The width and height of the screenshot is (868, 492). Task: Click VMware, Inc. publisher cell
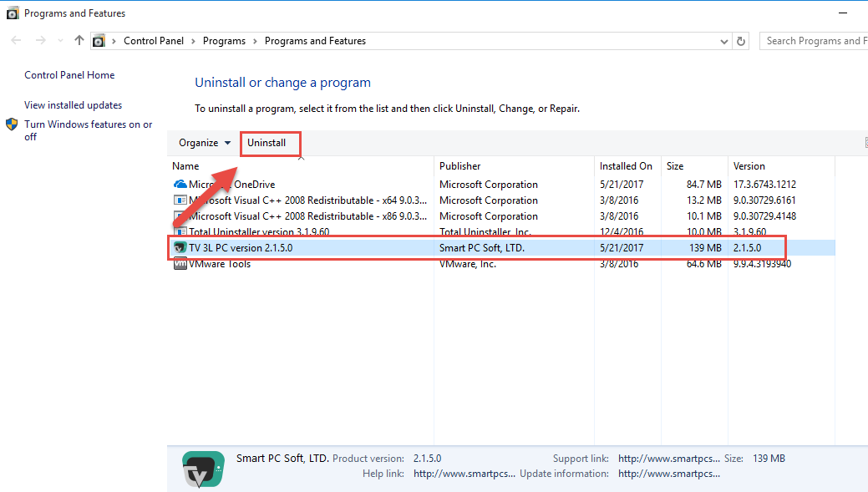tap(468, 264)
